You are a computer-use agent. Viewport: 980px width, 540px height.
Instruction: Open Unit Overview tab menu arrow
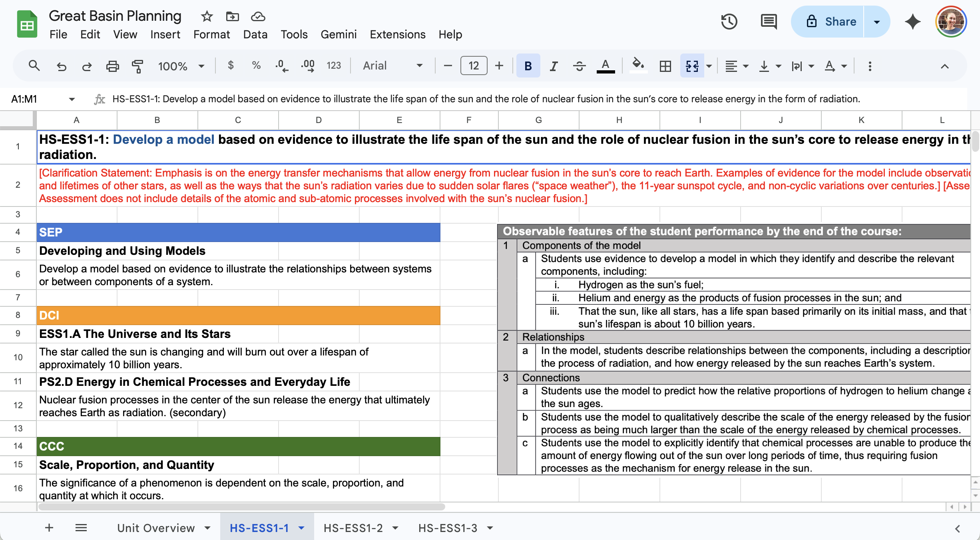207,528
